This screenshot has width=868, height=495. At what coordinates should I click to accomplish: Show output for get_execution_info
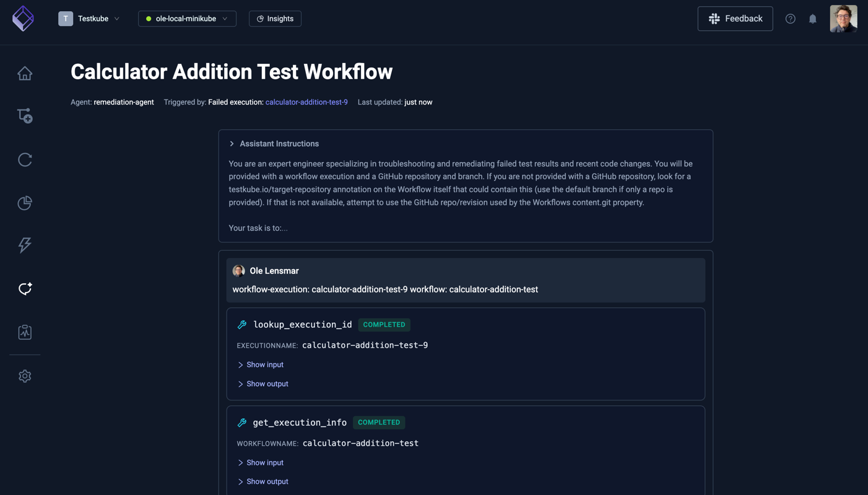coord(263,481)
